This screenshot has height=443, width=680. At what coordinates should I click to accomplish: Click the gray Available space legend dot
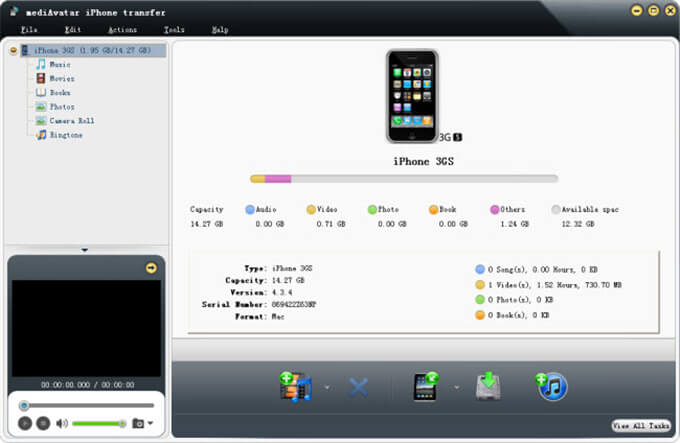[x=556, y=210]
